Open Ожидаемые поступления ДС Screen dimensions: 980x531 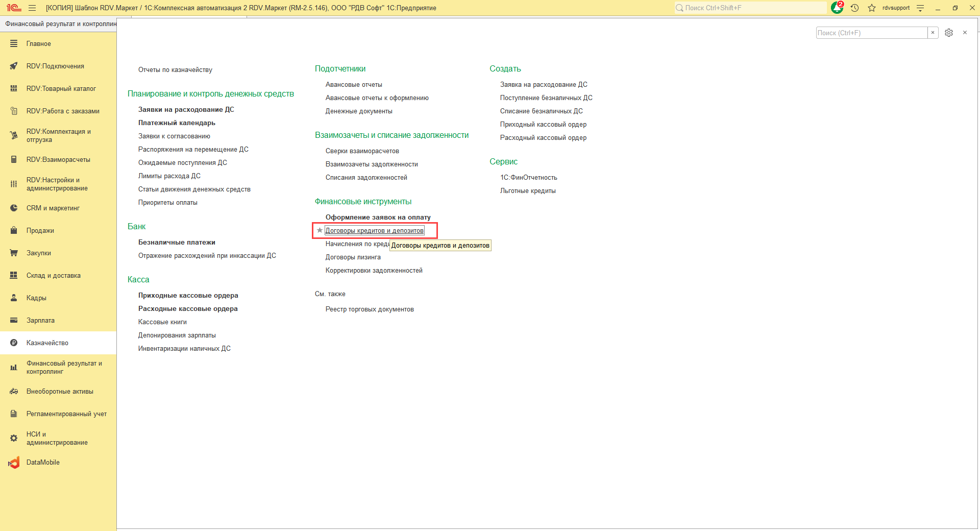tap(182, 163)
